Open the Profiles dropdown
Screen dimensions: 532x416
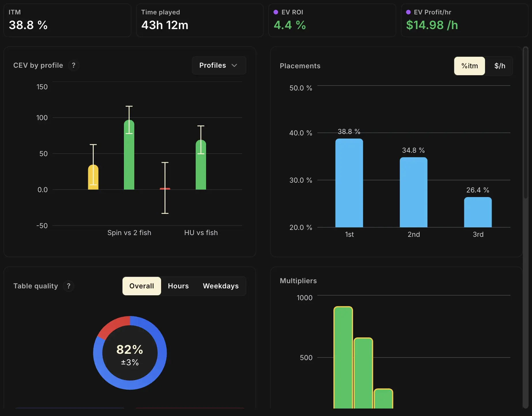[218, 65]
